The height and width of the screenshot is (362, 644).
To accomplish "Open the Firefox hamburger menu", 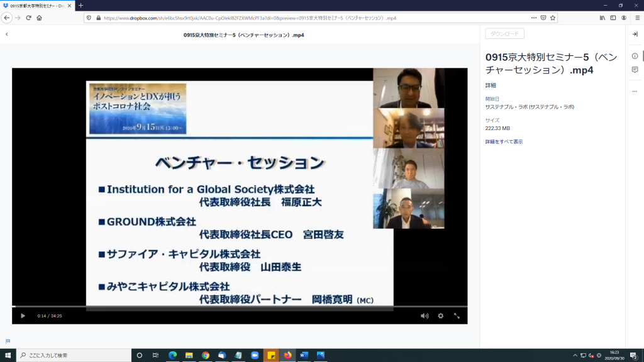I will pyautogui.click(x=638, y=18).
